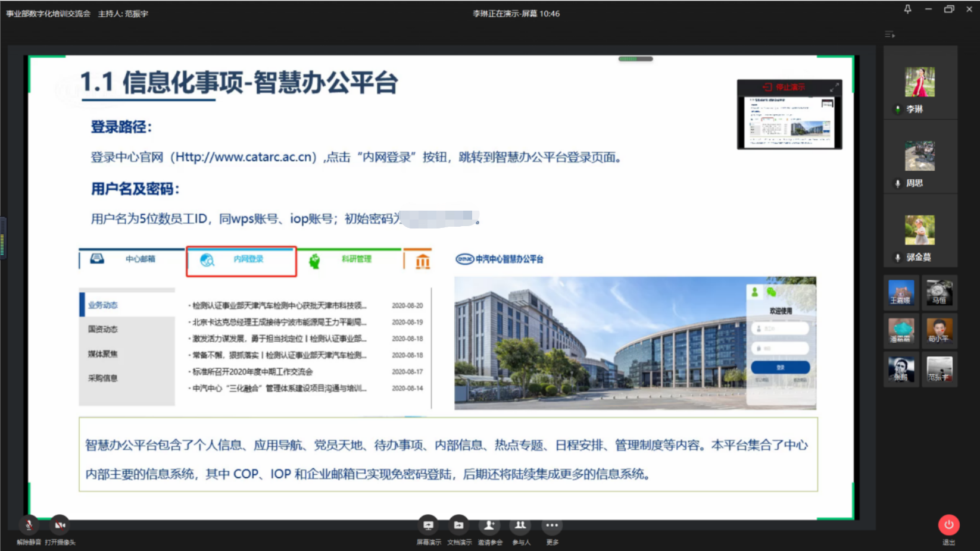This screenshot has width=980, height=551.
Task: Click the 登录路径 heading
Action: tap(121, 127)
